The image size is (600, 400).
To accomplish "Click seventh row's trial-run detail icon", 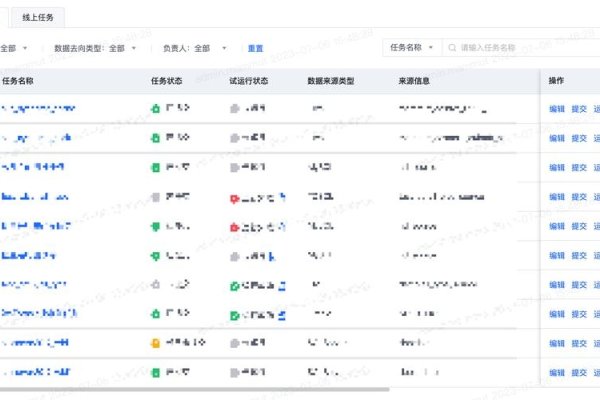I will coord(282,286).
